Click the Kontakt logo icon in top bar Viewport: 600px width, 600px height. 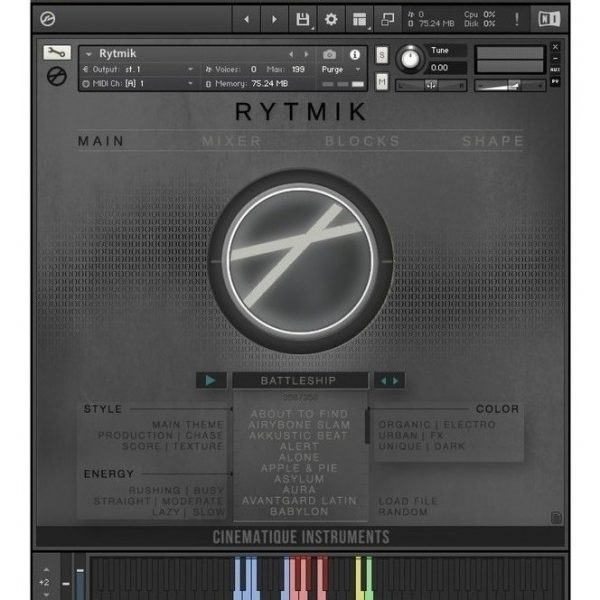pyautogui.click(x=48, y=19)
